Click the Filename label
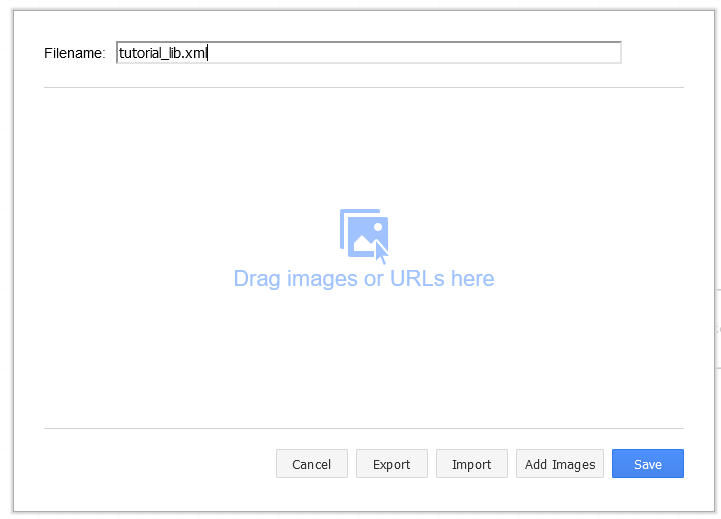The height and width of the screenshot is (519, 721). 74,53
